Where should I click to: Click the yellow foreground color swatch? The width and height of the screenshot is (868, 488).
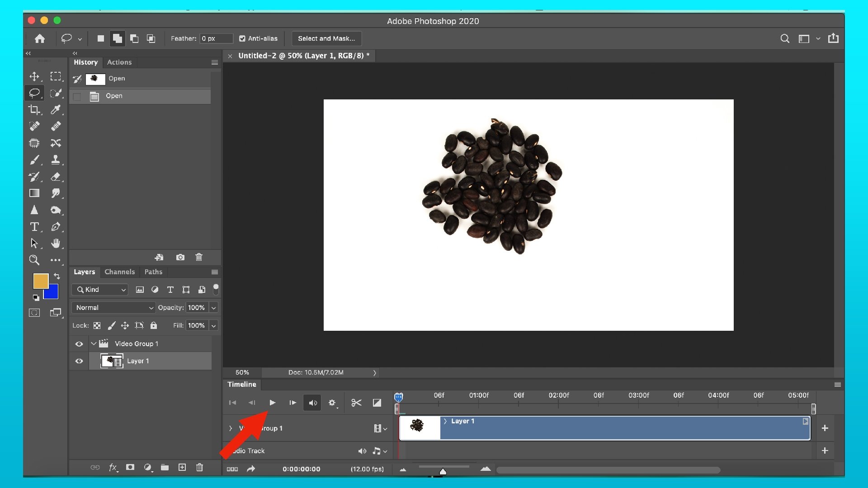click(40, 281)
